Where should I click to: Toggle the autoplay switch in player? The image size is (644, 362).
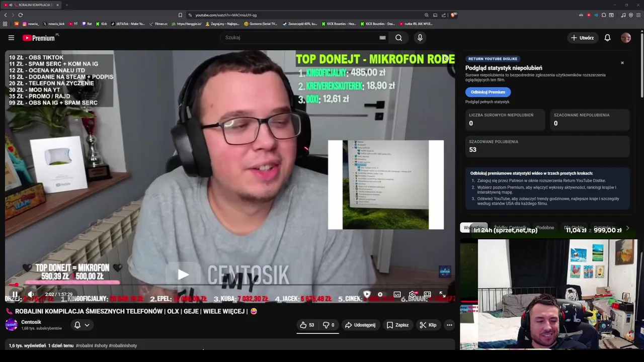tap(380, 294)
